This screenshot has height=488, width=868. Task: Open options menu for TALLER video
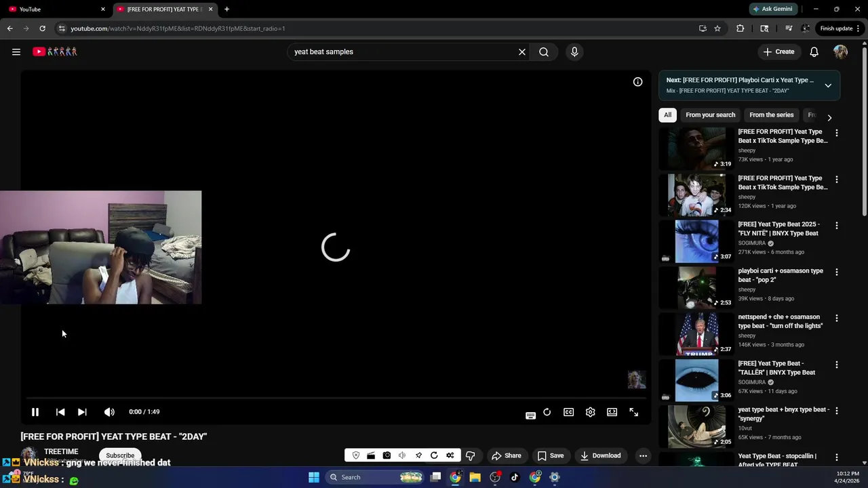click(x=836, y=365)
